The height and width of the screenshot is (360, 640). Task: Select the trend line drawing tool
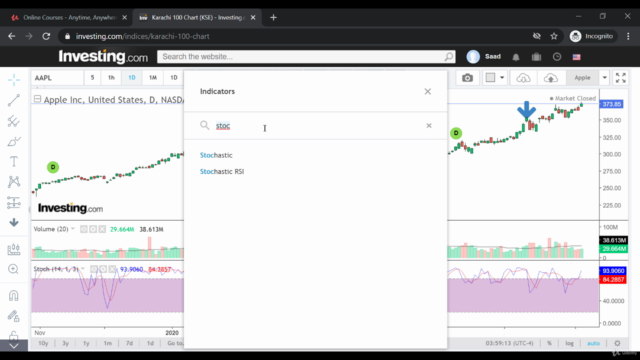14,100
